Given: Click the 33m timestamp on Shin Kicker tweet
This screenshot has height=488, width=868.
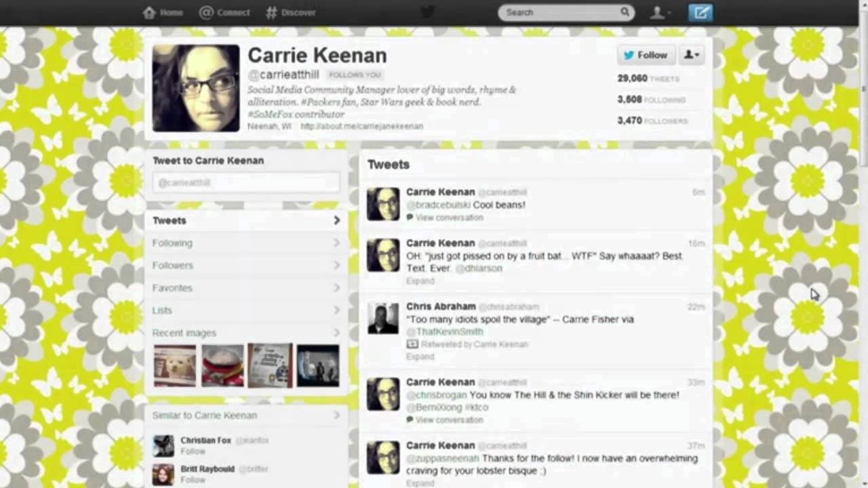Looking at the screenshot, I should point(696,382).
